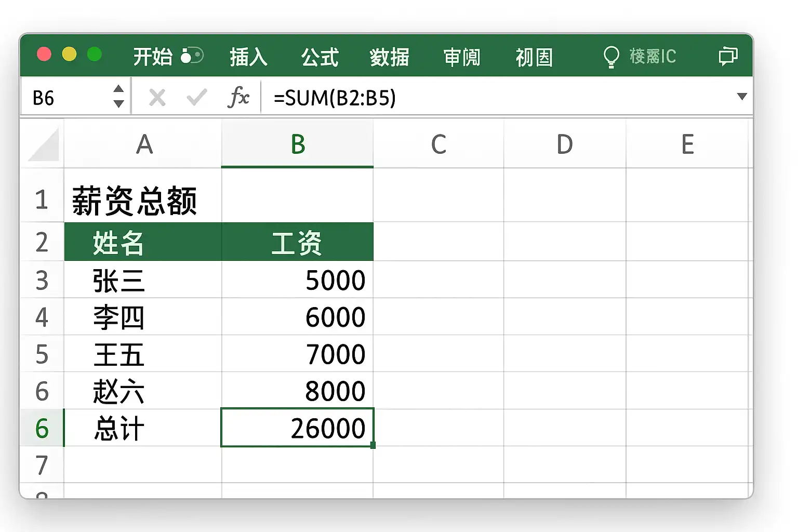
Task: Toggle the switch next to the 开始 tab
Action: [x=192, y=56]
